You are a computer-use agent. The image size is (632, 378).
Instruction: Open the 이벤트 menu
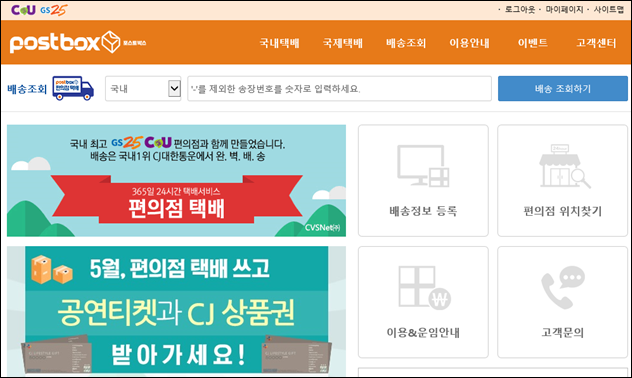click(x=532, y=43)
